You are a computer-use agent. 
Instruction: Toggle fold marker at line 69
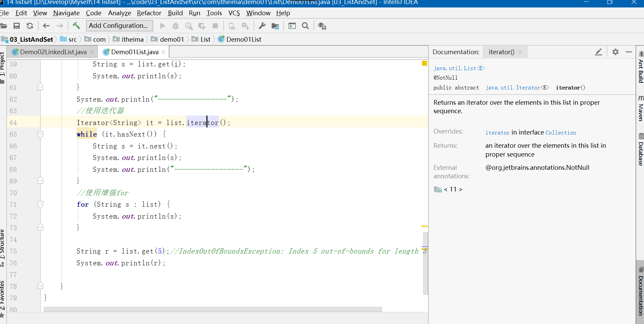(x=40, y=180)
